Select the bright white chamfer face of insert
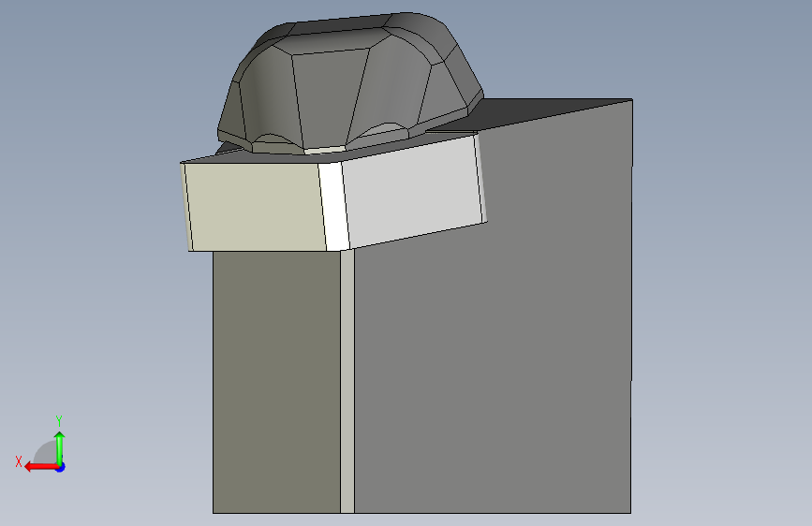This screenshot has width=812, height=526. (334, 206)
